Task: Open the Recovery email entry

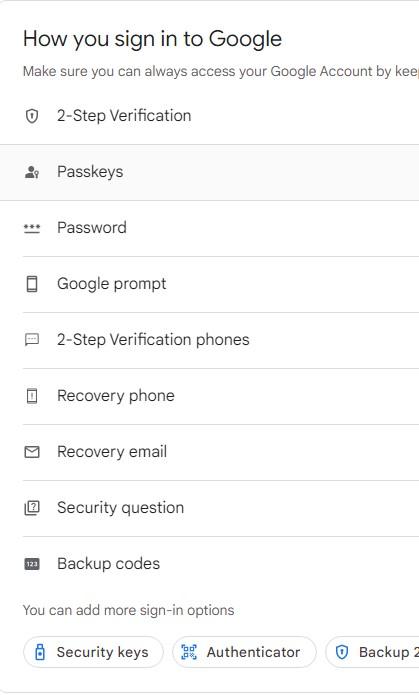Action: (221, 452)
